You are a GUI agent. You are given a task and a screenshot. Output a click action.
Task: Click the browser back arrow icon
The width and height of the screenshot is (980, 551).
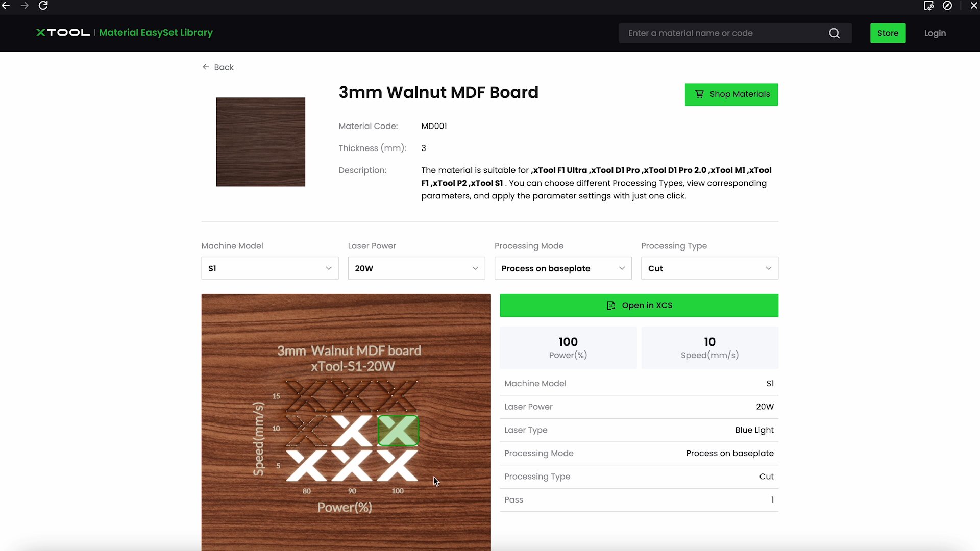[x=6, y=6]
